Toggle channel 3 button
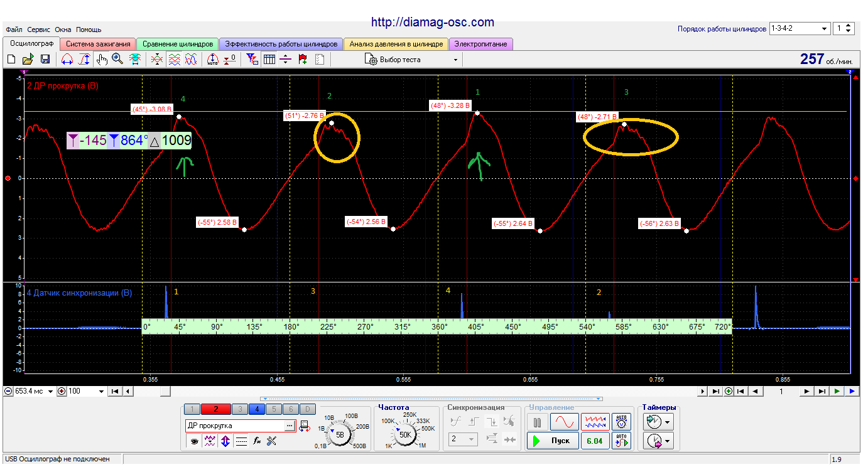The height and width of the screenshot is (467, 868). point(239,409)
